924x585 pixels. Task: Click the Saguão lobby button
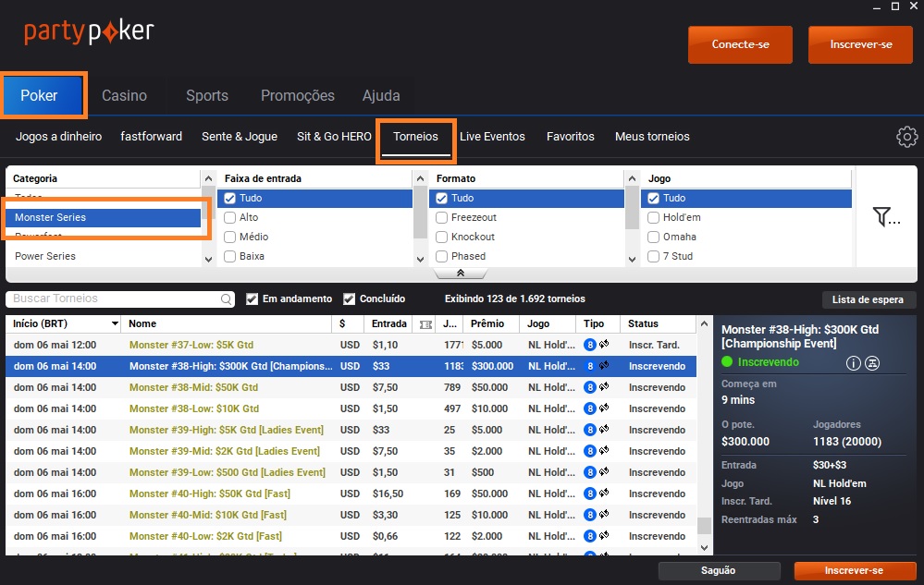click(719, 570)
